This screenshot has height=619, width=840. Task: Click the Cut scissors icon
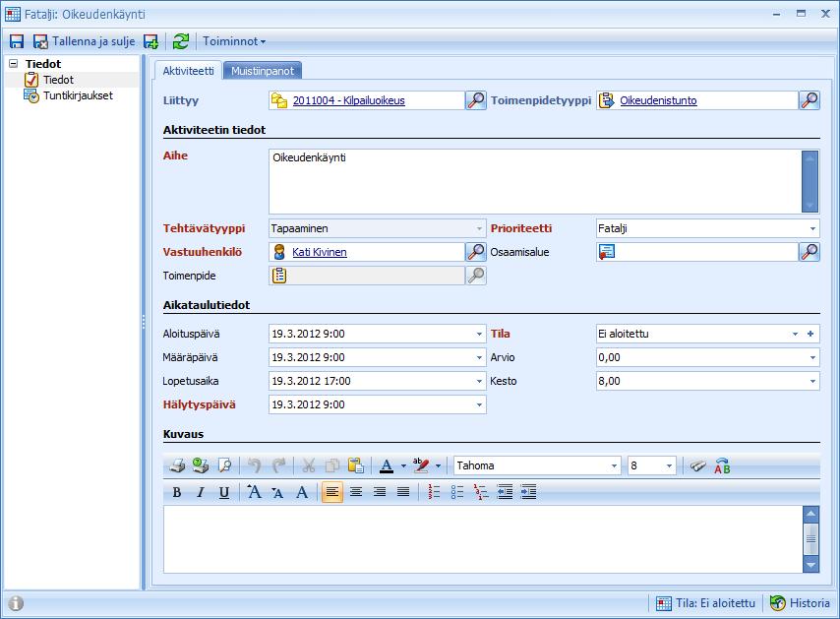coord(308,465)
